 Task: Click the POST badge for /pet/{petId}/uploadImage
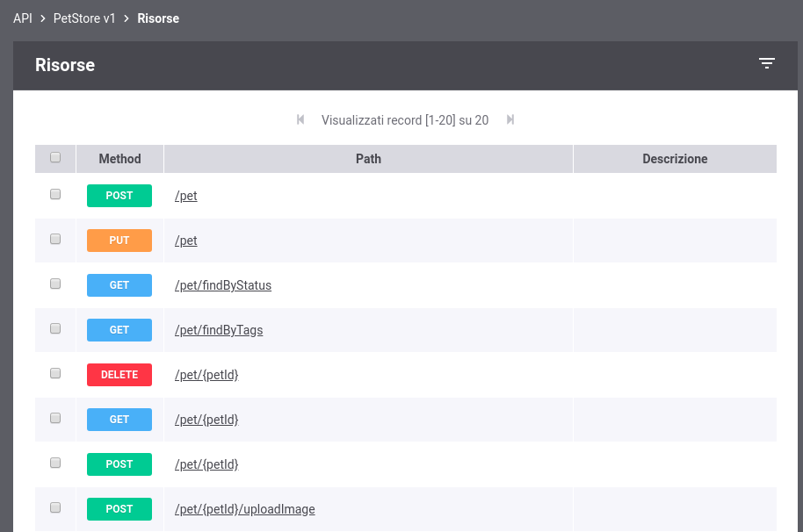tap(119, 509)
